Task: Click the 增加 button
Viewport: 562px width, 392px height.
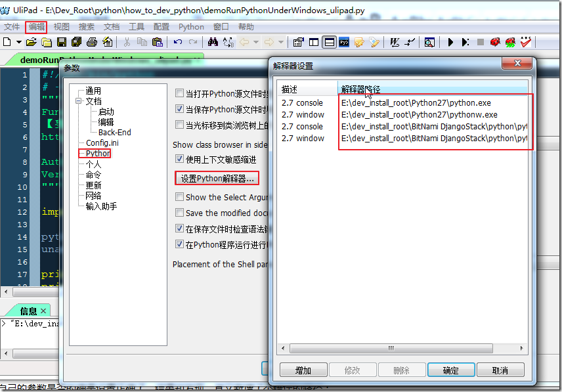Action: pyautogui.click(x=303, y=370)
